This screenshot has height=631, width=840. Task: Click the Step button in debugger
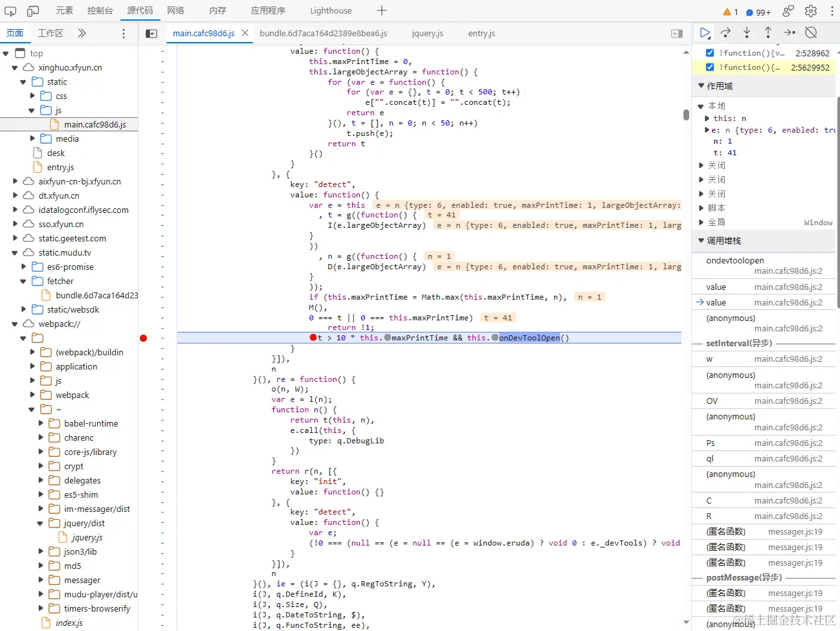pos(790,32)
